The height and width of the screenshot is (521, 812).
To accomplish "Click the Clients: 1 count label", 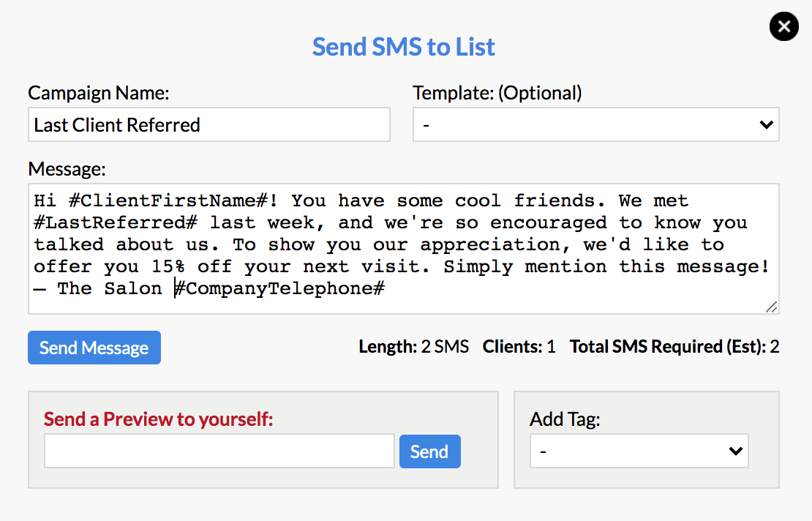I will [x=519, y=346].
